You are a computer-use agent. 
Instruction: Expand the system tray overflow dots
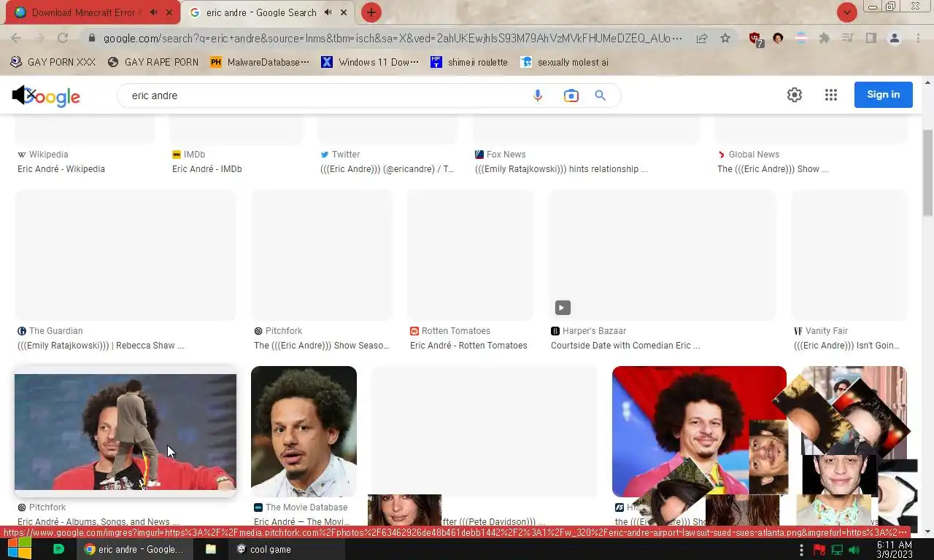point(801,549)
